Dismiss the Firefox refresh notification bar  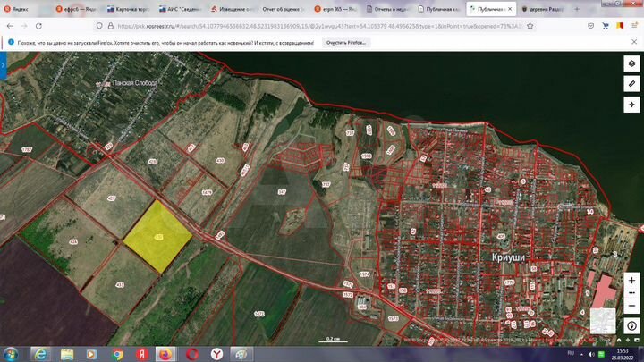click(635, 42)
